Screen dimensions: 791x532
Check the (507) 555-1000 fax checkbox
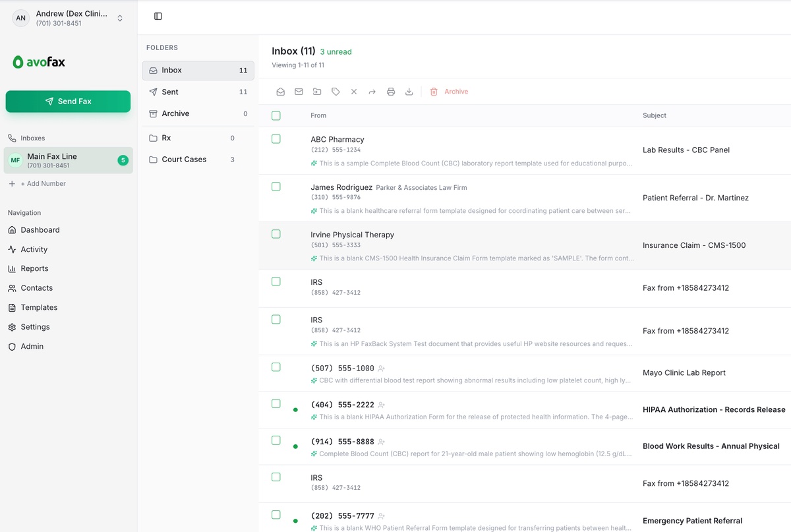(x=276, y=367)
